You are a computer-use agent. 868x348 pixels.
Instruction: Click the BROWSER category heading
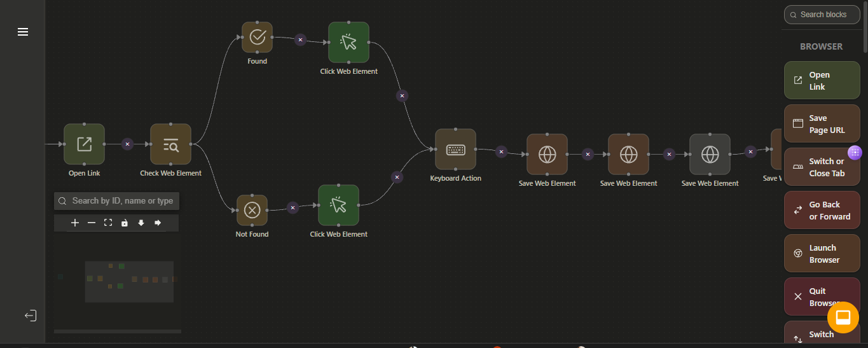pyautogui.click(x=821, y=46)
